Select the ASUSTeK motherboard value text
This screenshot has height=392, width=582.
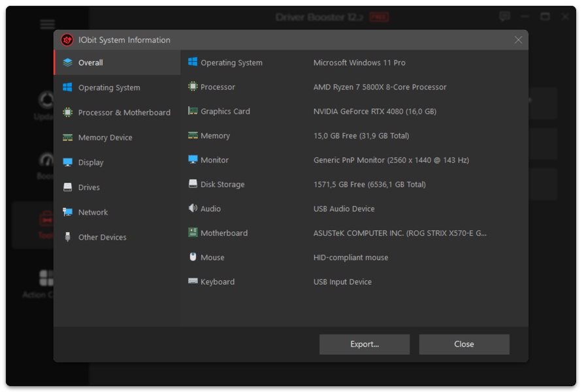pos(399,233)
